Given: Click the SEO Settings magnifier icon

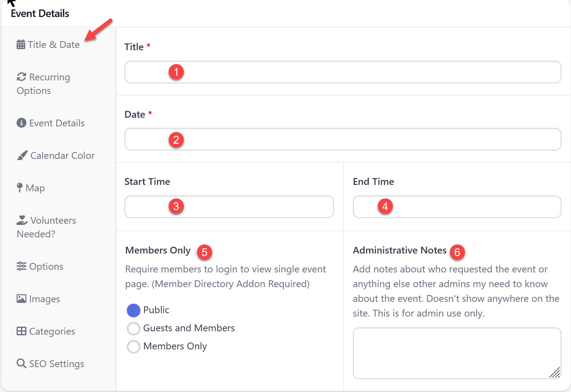Looking at the screenshot, I should 22,363.
